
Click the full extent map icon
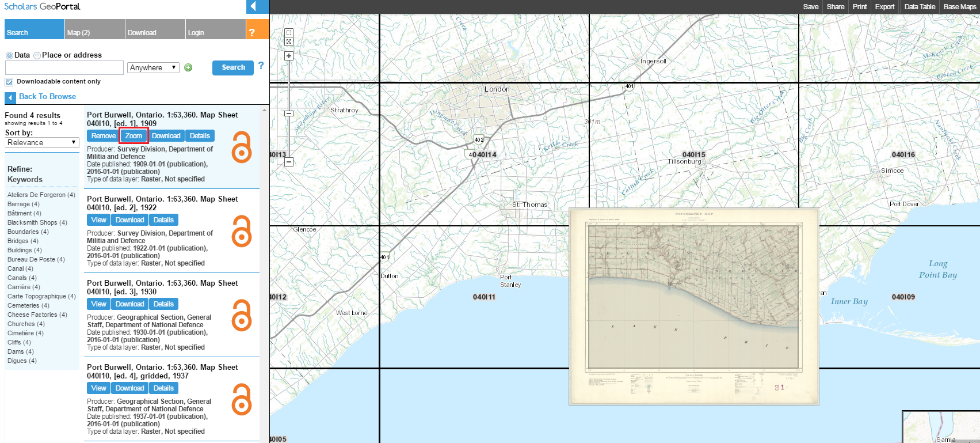pos(289,41)
